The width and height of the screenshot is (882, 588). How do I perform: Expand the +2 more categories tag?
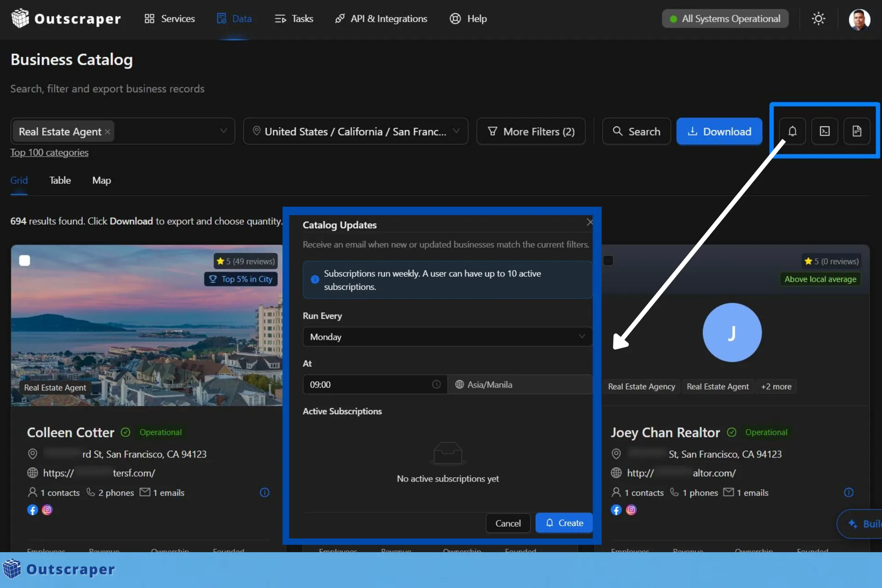tap(776, 387)
